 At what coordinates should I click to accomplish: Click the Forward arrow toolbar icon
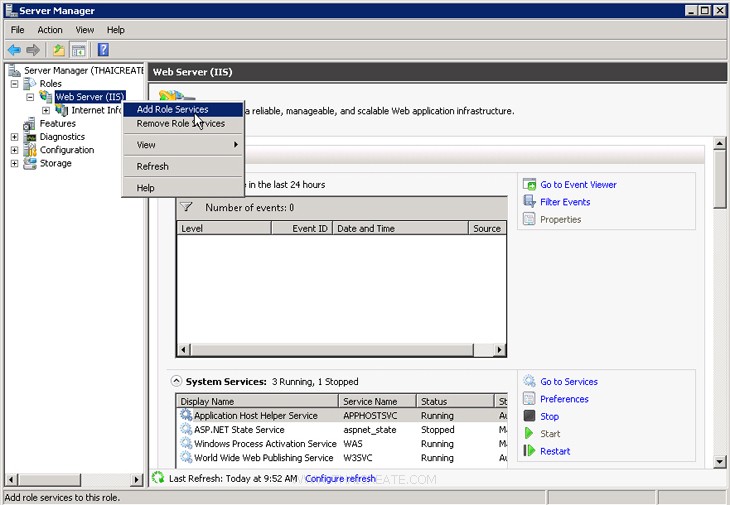click(x=33, y=50)
